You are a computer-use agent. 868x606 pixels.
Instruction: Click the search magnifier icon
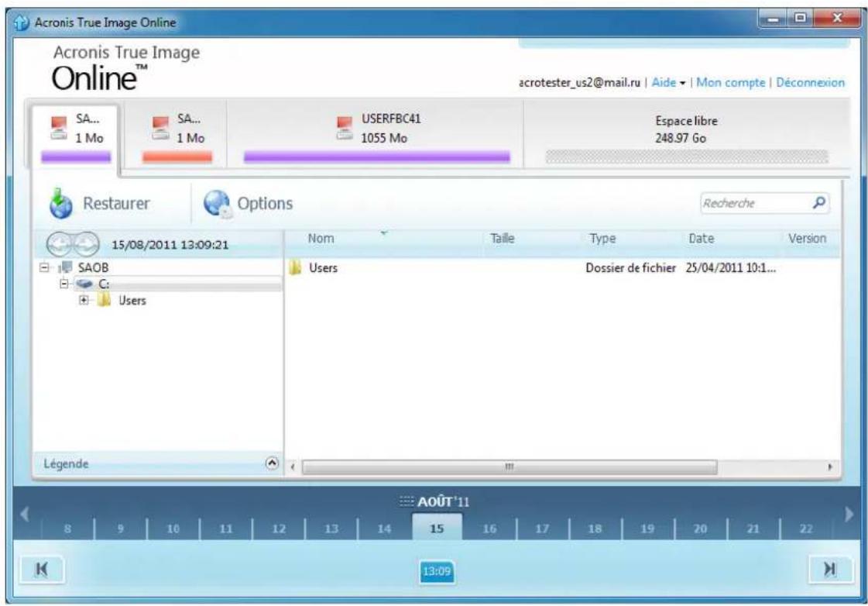[818, 203]
